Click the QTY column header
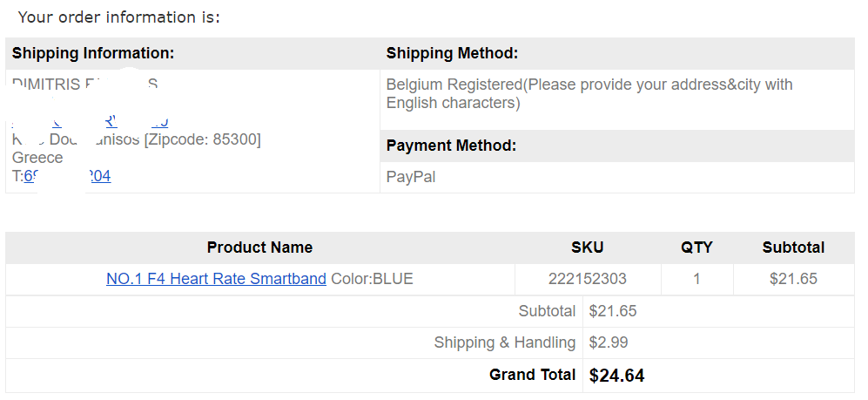Screen dimensions: 868x400 pos(696,247)
